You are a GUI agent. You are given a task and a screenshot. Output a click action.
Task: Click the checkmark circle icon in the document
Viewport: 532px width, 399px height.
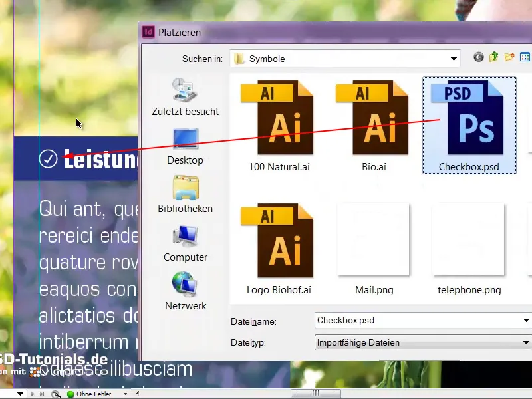pyautogui.click(x=48, y=158)
